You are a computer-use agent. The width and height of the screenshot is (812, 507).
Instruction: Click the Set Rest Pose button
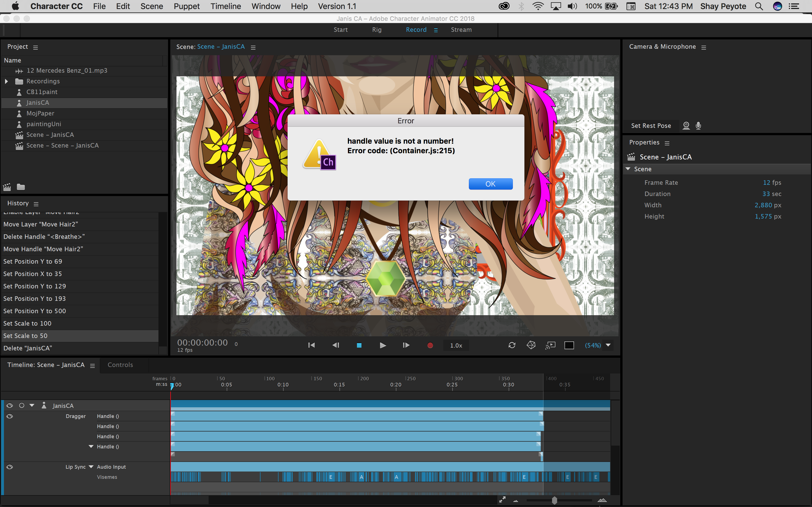click(651, 126)
